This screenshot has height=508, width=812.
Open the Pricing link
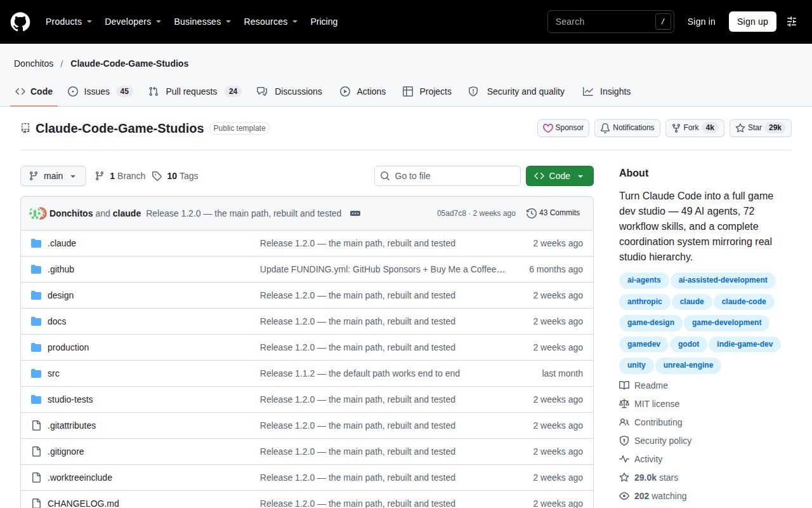point(324,22)
